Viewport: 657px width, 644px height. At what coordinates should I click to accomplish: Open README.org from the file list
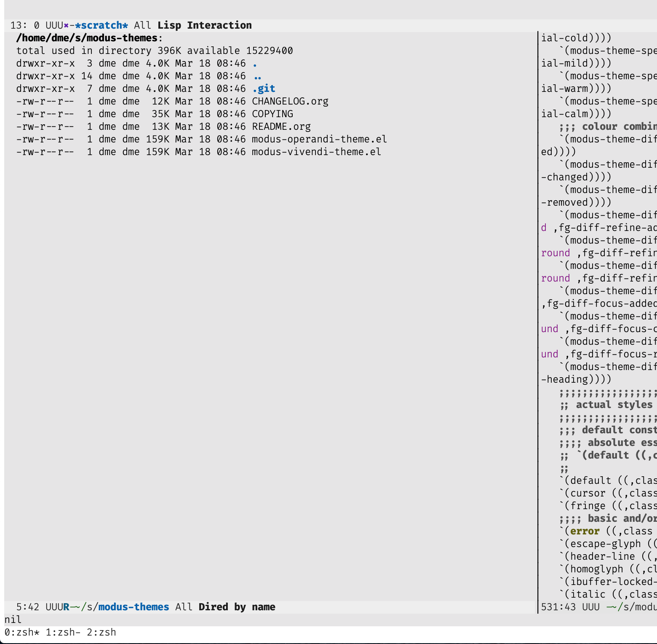[x=281, y=126]
